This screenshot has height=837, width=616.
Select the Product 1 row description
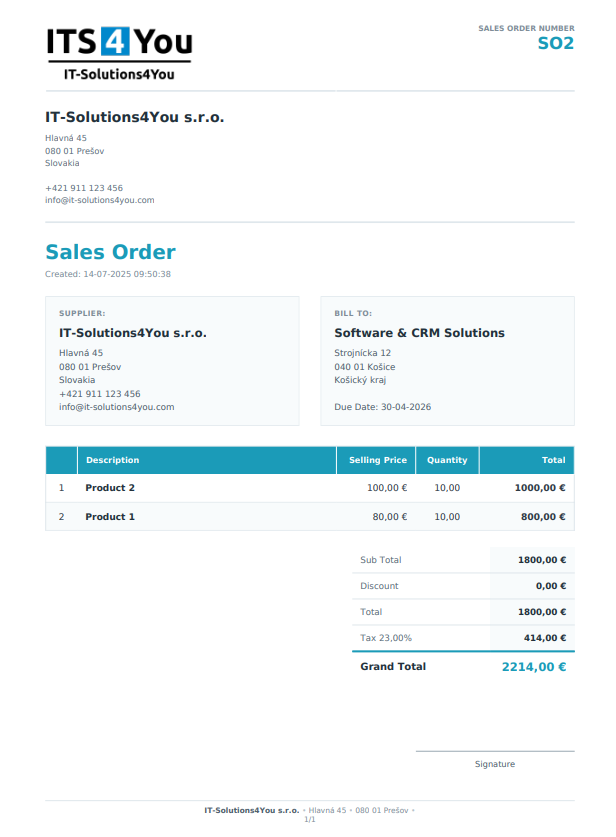click(x=110, y=517)
